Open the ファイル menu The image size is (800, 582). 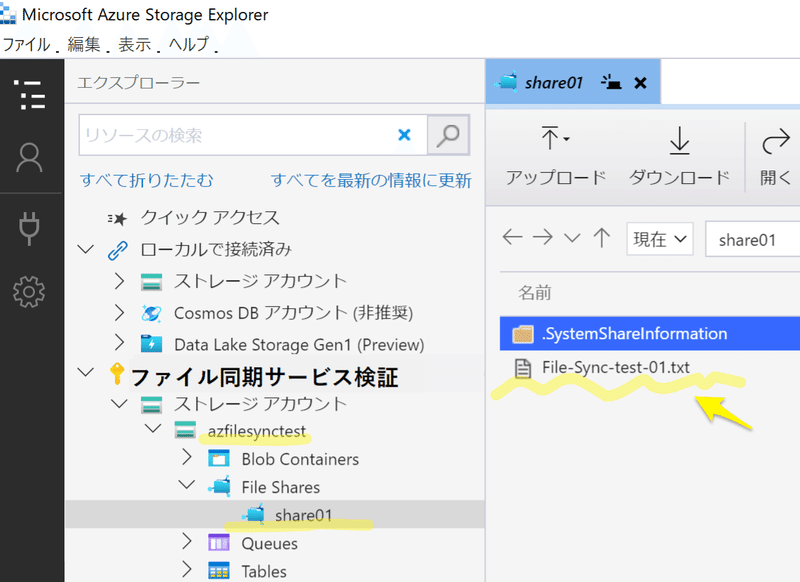coord(27,44)
